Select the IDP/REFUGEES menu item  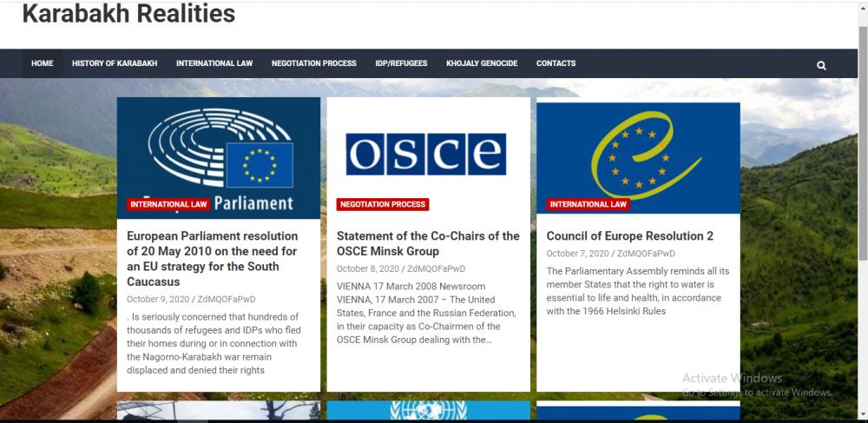tap(401, 63)
